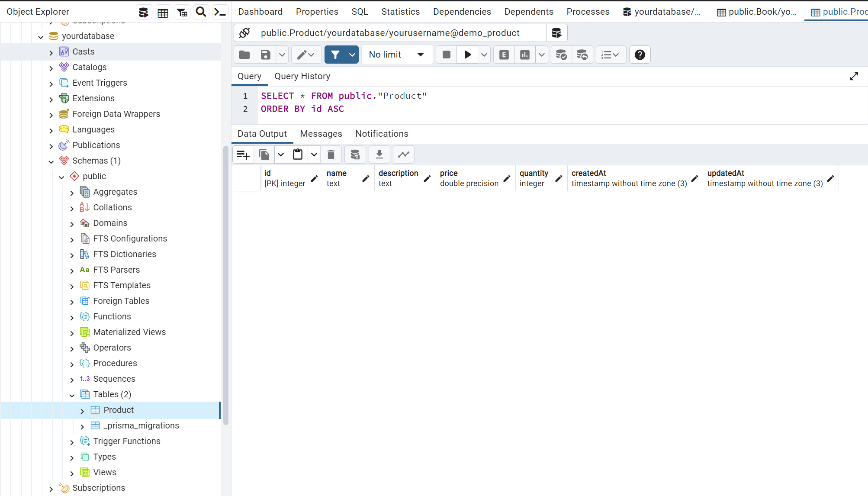The image size is (868, 496).
Task: Commit the transaction with the database-check icon
Action: pos(561,55)
